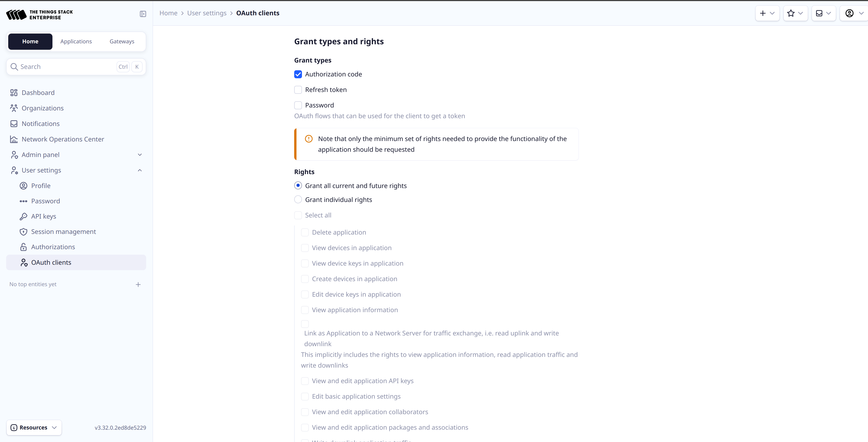Screen dimensions: 868x442
Task: Switch to Gateways tab in top nav
Action: pyautogui.click(x=122, y=41)
